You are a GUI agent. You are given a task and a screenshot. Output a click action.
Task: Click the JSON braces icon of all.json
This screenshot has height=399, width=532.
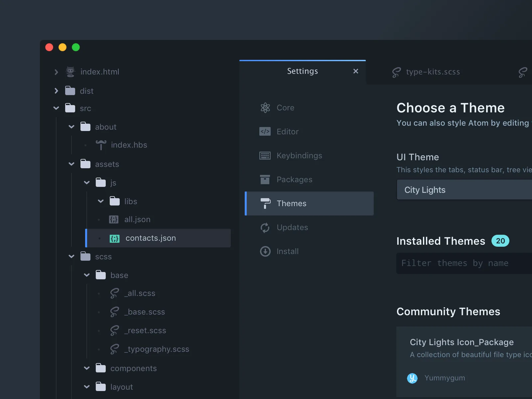point(114,219)
